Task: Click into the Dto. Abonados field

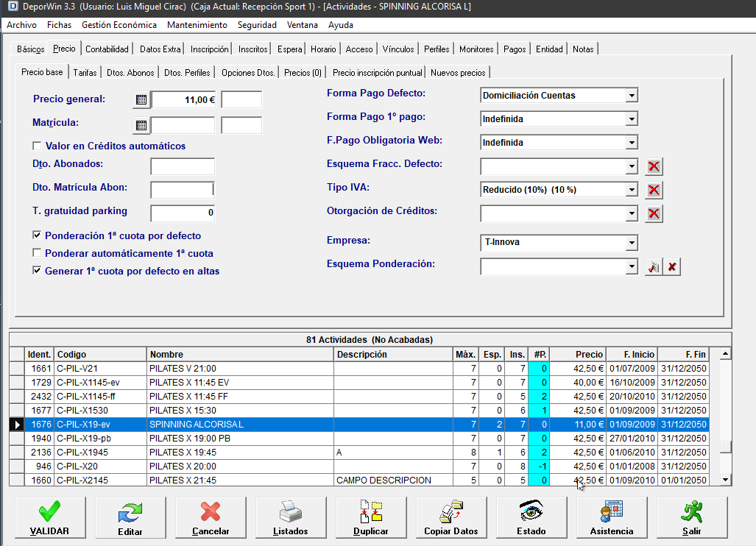Action: [183, 167]
